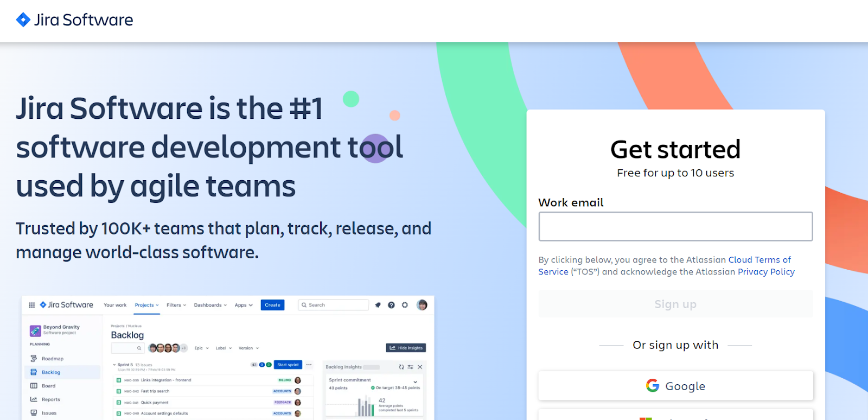
Task: Go to Roadmap in the sidebar
Action: 53,359
